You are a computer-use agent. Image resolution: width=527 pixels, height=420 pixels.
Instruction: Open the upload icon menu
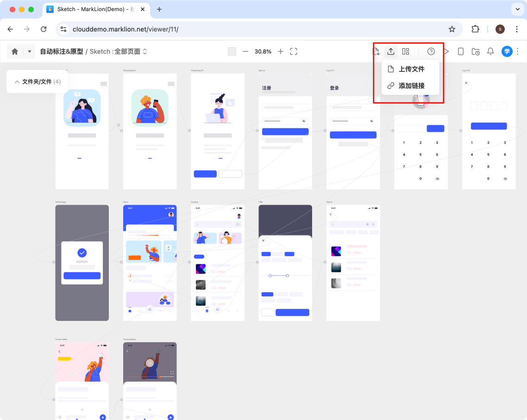391,51
